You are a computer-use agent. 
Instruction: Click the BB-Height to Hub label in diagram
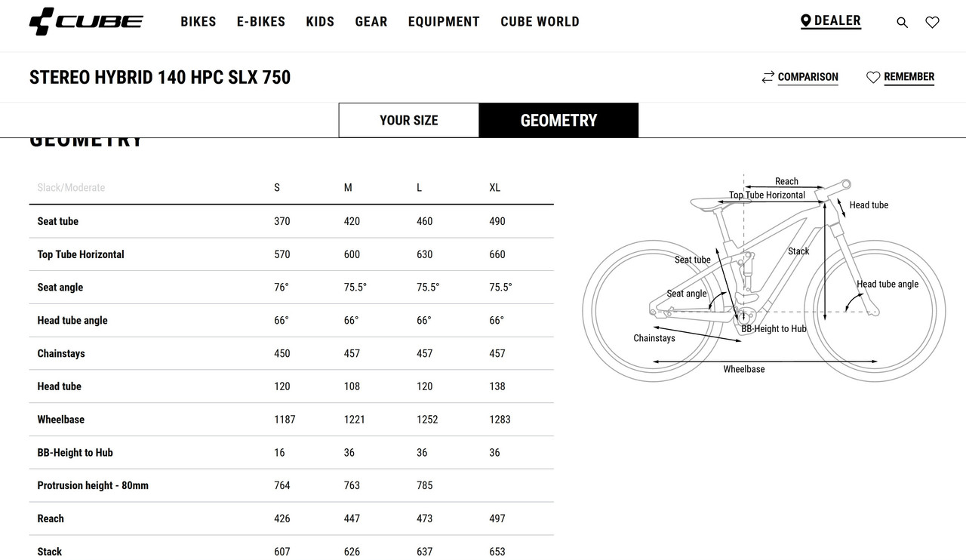pos(774,329)
